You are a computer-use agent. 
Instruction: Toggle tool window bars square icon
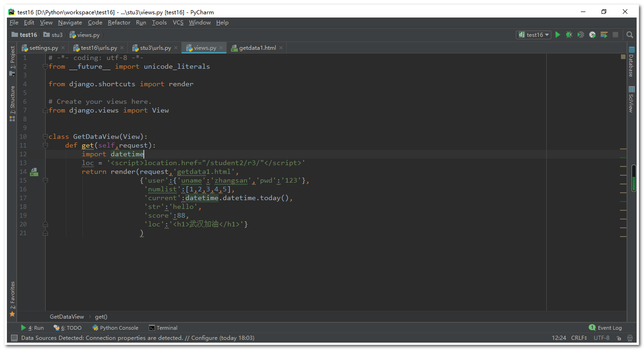click(x=13, y=338)
